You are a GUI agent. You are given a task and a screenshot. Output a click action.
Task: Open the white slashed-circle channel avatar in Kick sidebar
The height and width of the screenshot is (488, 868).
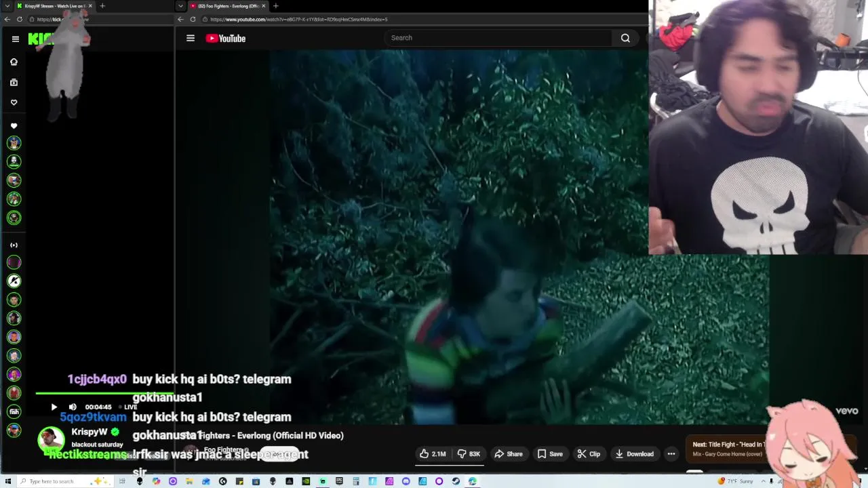14,281
